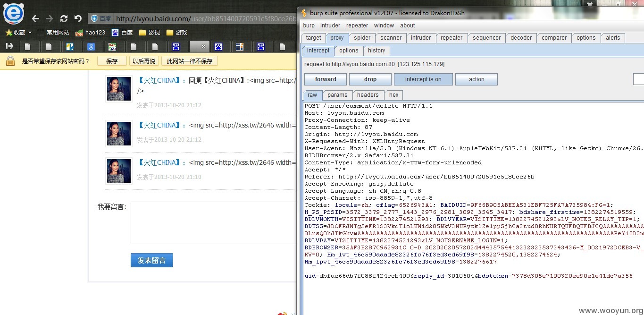The image size is (644, 315).
Task: Open the about menu
Action: coord(408,26)
